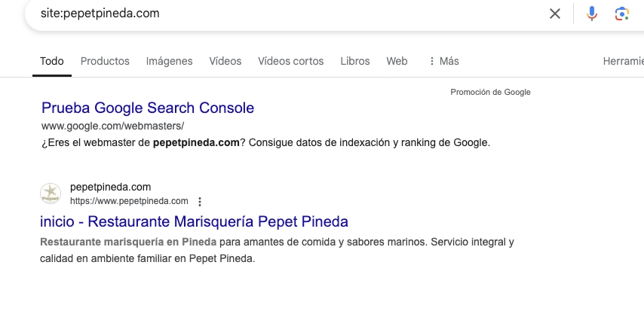This screenshot has height=314, width=644.
Task: Clear the search query with the X icon
Action: point(555,14)
